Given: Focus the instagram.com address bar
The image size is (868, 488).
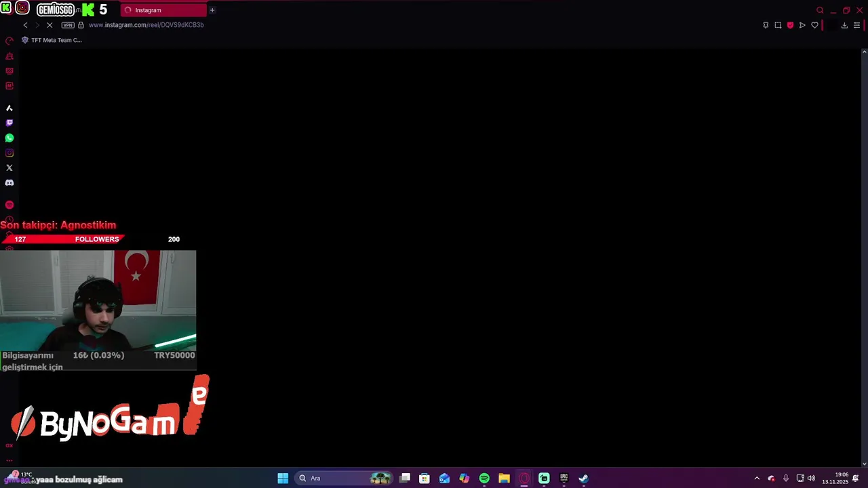Looking at the screenshot, I should point(146,25).
